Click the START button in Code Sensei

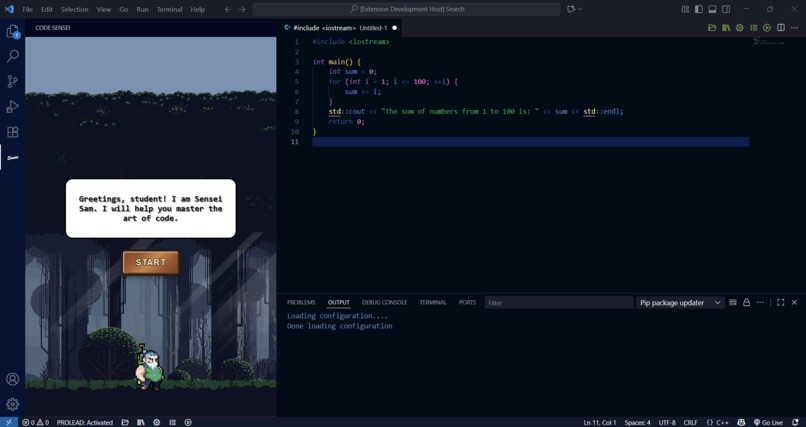[151, 263]
